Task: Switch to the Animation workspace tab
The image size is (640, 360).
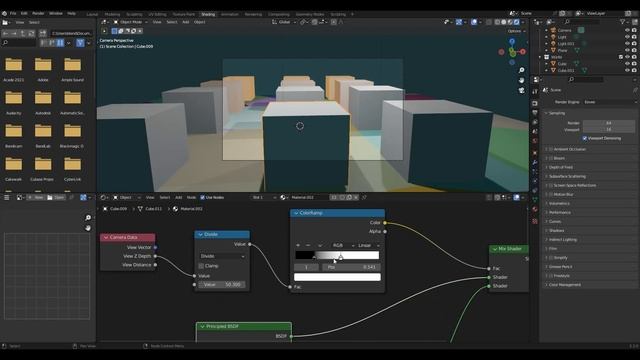Action: pos(230,14)
